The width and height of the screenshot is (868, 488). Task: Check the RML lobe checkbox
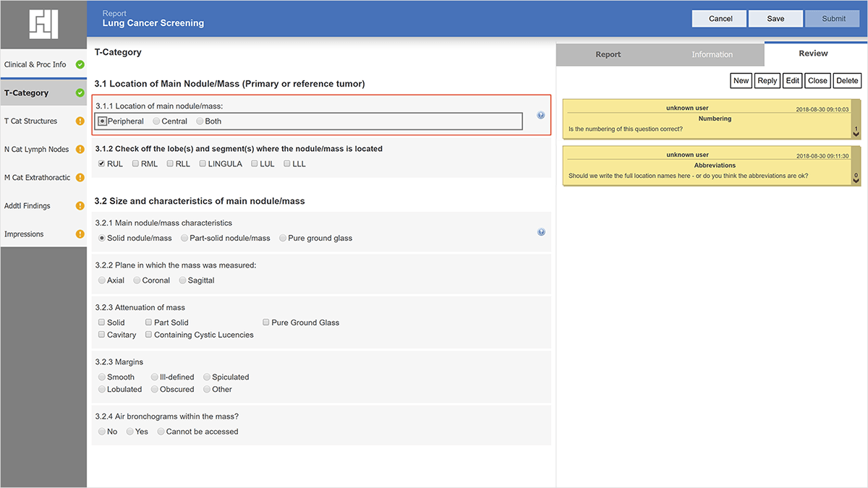point(136,164)
